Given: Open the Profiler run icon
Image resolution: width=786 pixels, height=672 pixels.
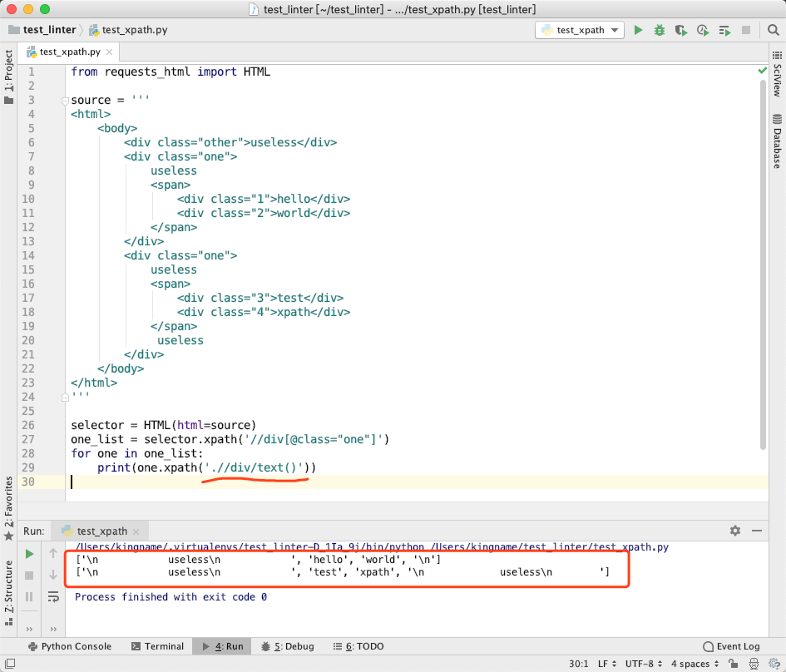Looking at the screenshot, I should 701,29.
